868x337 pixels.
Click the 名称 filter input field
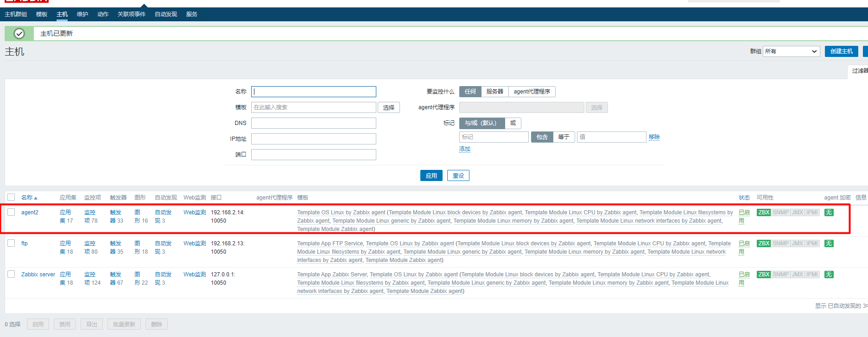(x=314, y=92)
